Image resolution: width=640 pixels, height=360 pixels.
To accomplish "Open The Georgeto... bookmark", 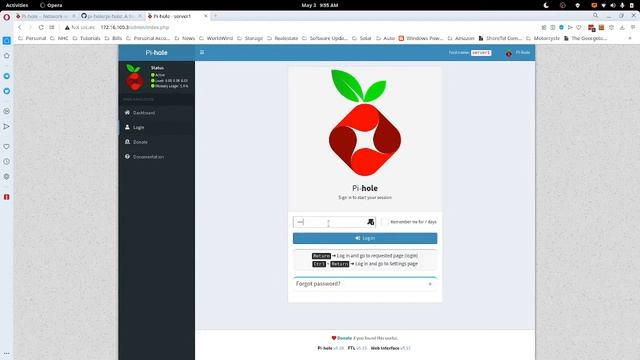I will coord(585,38).
